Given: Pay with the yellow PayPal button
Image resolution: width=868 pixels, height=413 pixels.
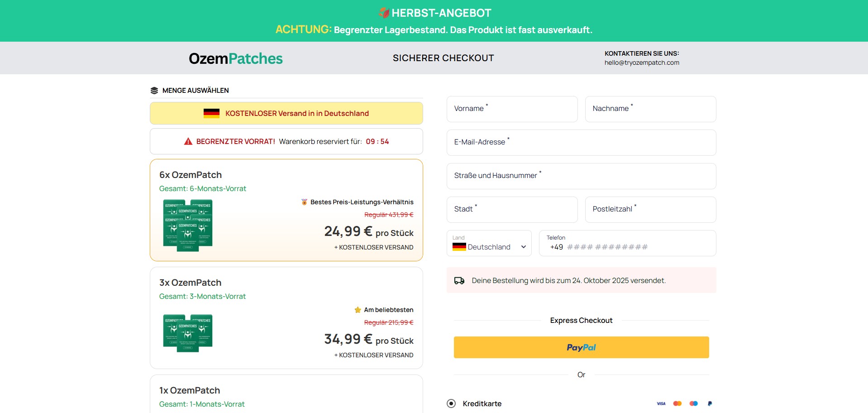Looking at the screenshot, I should click(x=581, y=347).
